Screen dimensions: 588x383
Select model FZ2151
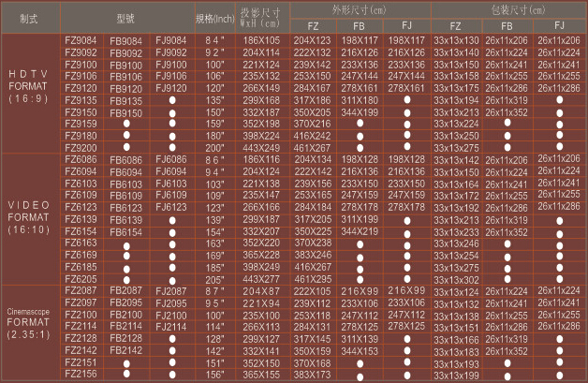pos(81,362)
